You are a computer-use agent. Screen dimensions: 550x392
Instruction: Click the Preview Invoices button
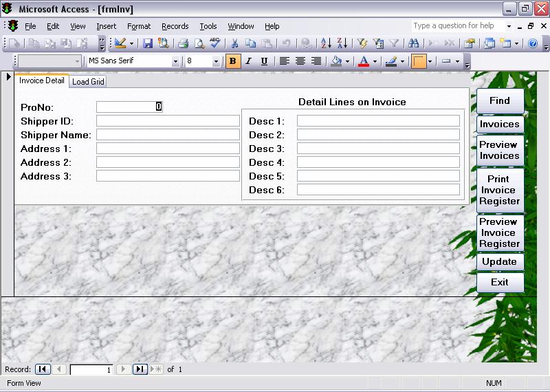click(x=499, y=151)
